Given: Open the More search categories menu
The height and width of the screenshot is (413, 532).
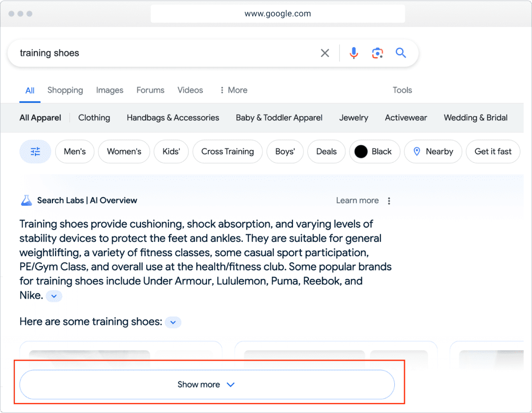Looking at the screenshot, I should 234,90.
